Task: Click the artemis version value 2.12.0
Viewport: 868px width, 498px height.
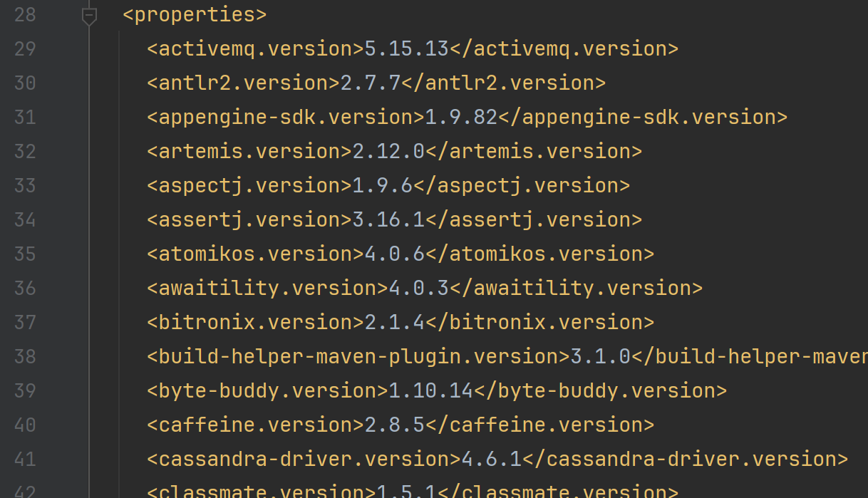Action: (x=388, y=152)
